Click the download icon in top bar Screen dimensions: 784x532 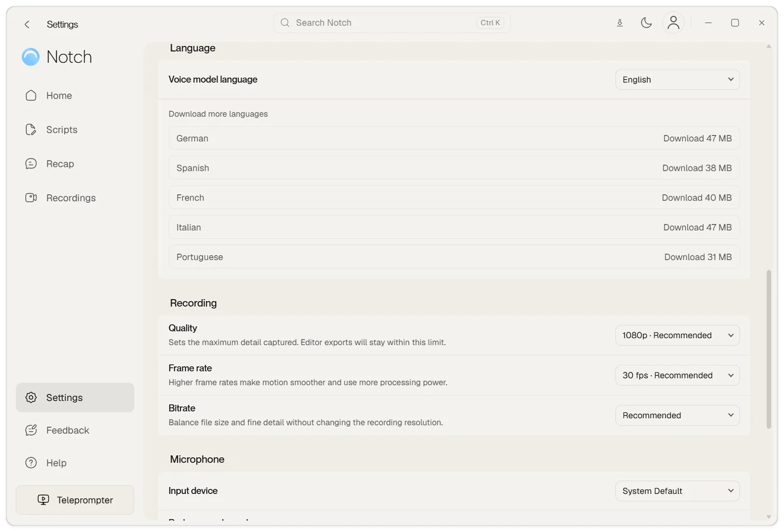click(x=620, y=23)
